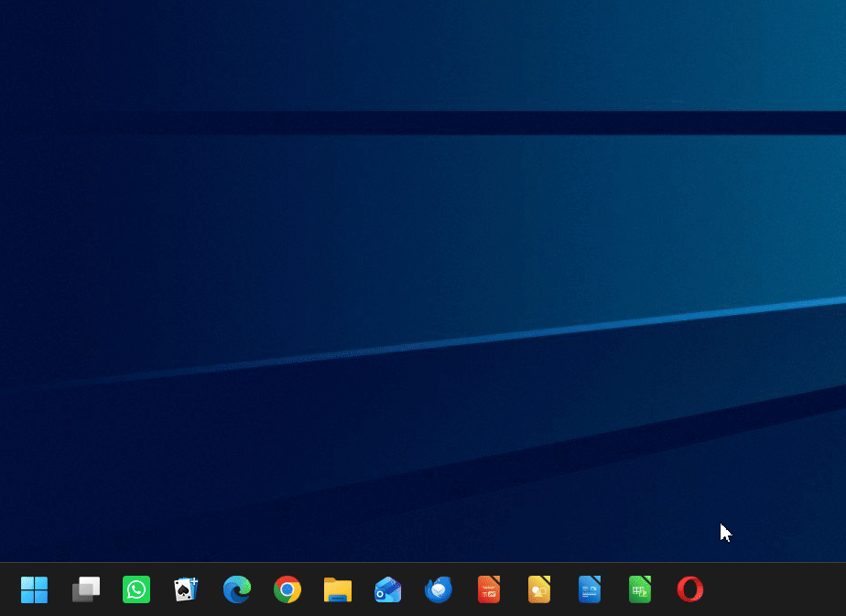Launch the Outlook mail app

pyautogui.click(x=388, y=589)
